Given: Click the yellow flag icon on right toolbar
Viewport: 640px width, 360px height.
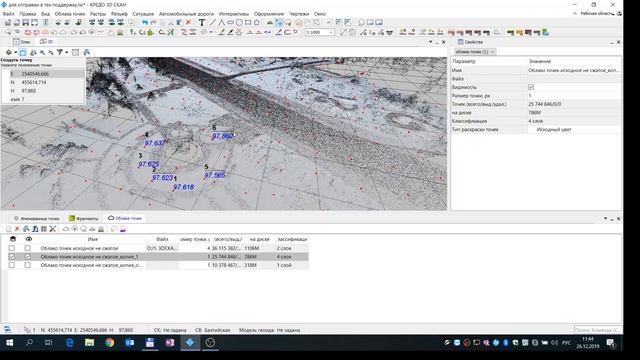Looking at the screenshot, I should coord(519,32).
